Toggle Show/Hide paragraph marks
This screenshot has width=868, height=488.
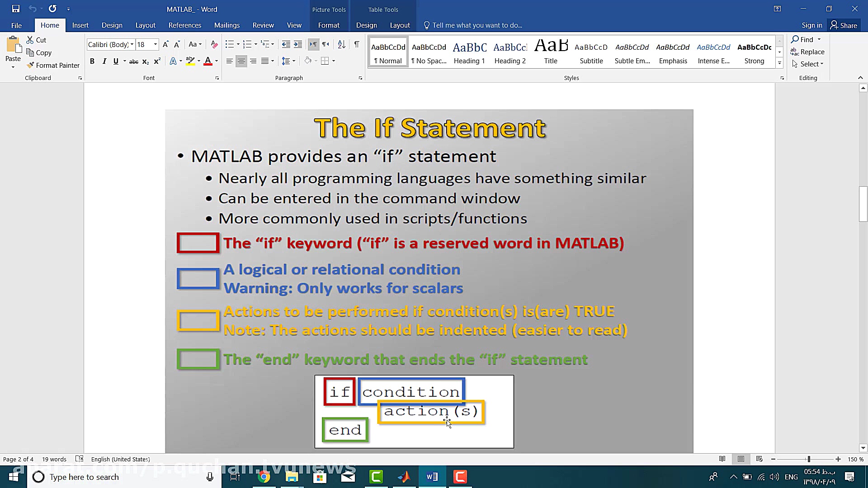pyautogui.click(x=357, y=44)
